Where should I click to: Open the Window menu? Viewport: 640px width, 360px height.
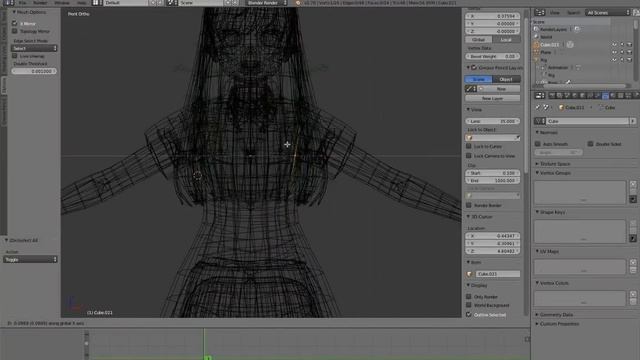62,2
